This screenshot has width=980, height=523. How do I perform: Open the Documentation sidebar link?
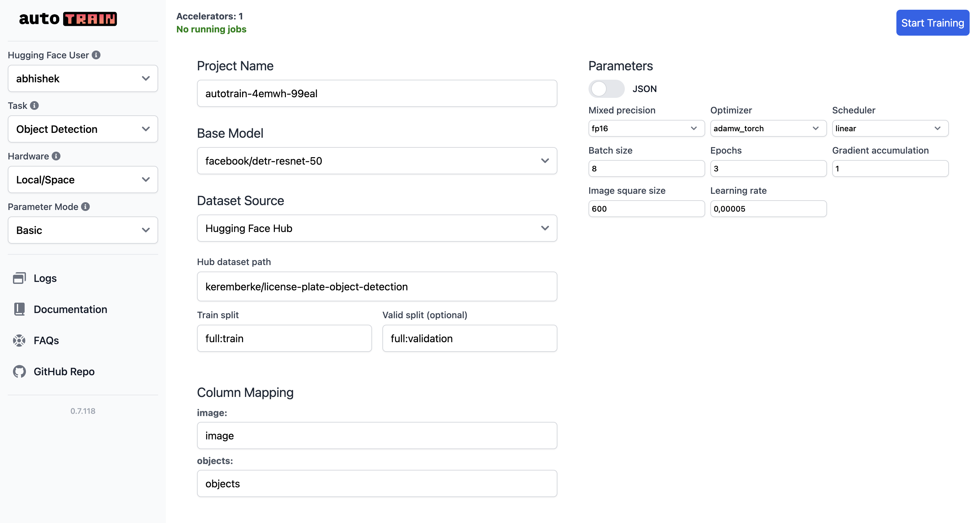click(x=70, y=309)
